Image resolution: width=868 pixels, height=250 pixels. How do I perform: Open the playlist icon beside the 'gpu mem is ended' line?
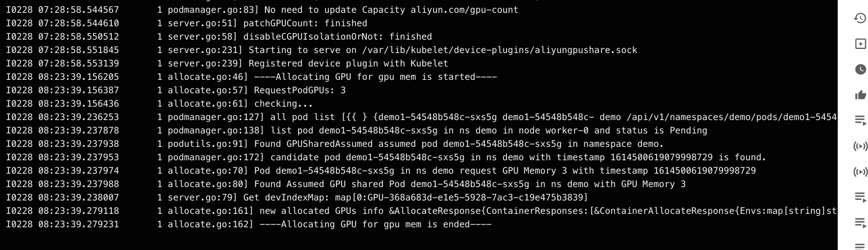[x=860, y=223]
